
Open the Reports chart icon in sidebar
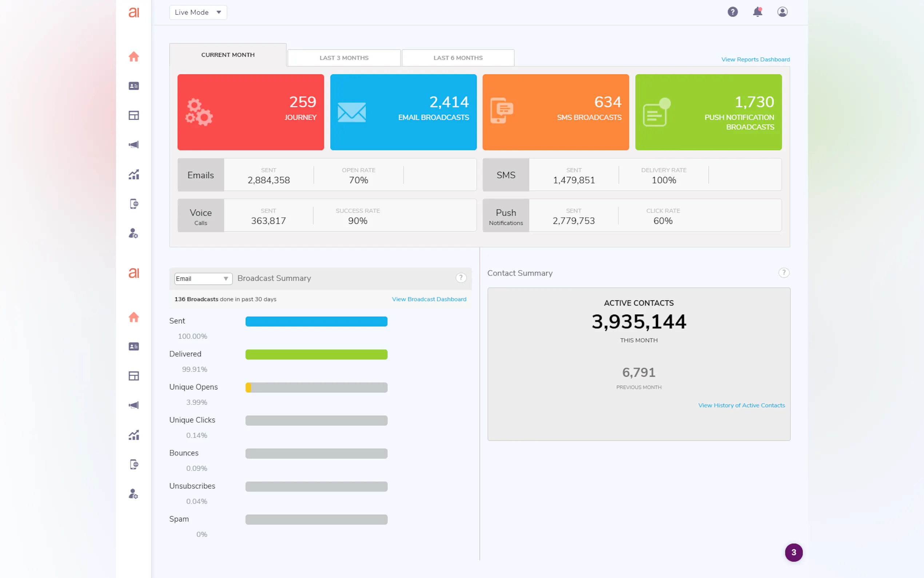tap(133, 174)
